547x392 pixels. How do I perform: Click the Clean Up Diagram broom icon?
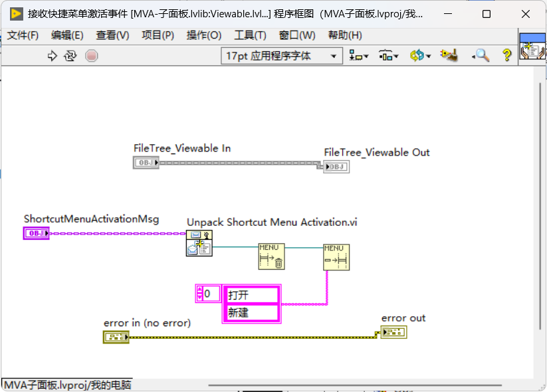pyautogui.click(x=449, y=55)
